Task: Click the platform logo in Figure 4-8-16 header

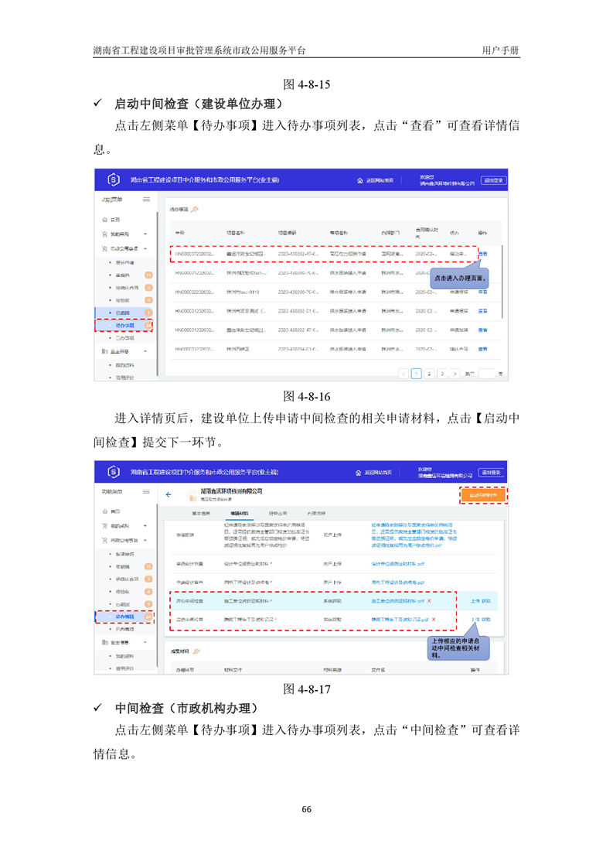Action: point(114,179)
